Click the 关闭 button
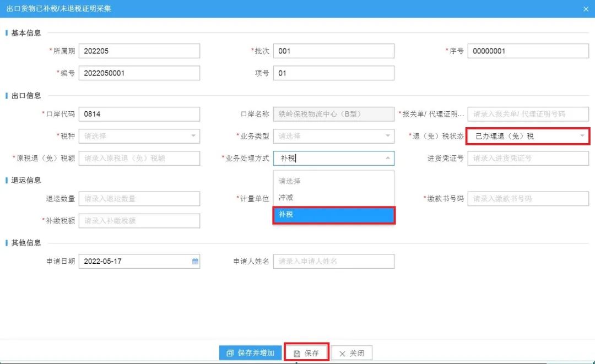 351,353
